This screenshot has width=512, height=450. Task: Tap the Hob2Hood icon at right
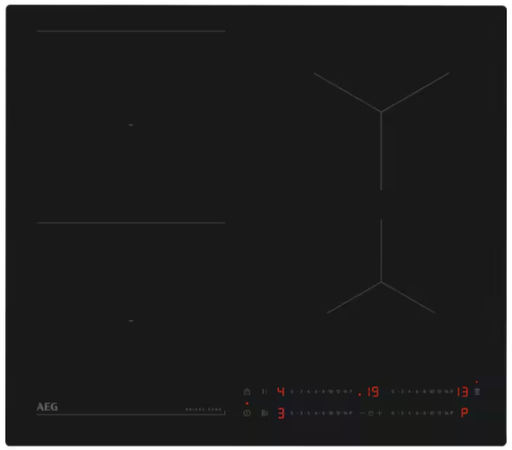(477, 391)
